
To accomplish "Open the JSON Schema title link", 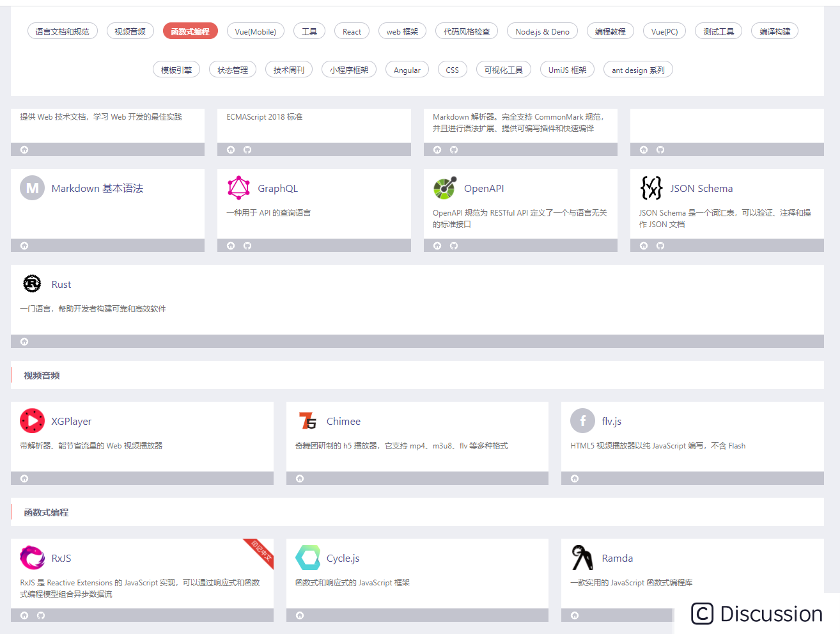I will [x=701, y=188].
